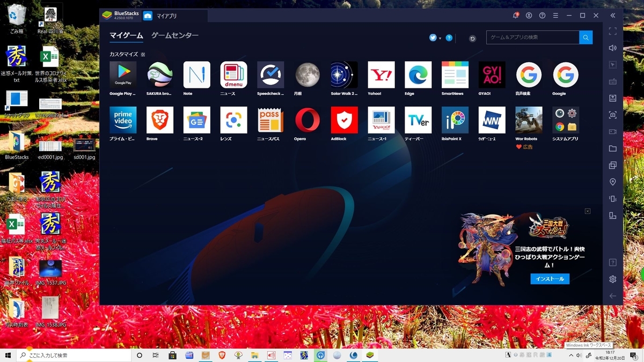Launch the War Robots app
The image size is (644, 362).
click(x=529, y=120)
